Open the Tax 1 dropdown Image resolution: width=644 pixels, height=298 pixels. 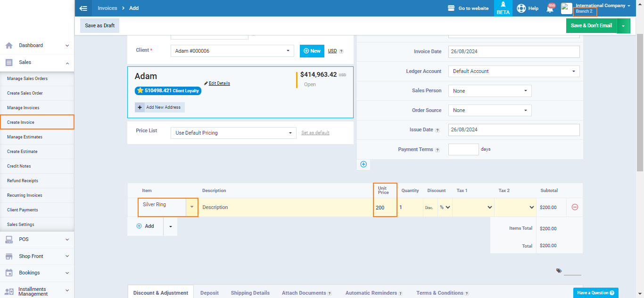[473, 207]
